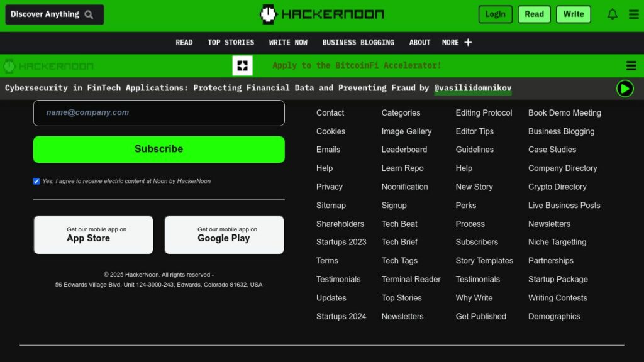Open the Perks footer link
The width and height of the screenshot is (644, 362).
tap(466, 206)
